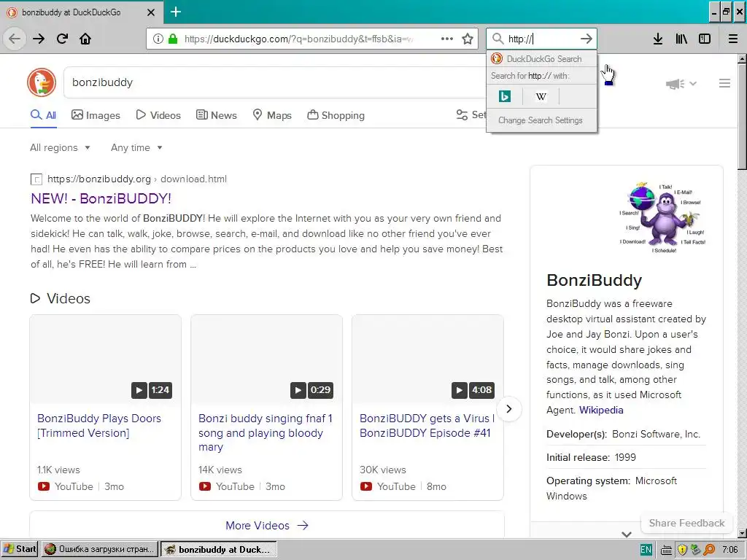Switch to Ошибка загрузки taskbar window
Screen dimensions: 747x560
pos(99,550)
